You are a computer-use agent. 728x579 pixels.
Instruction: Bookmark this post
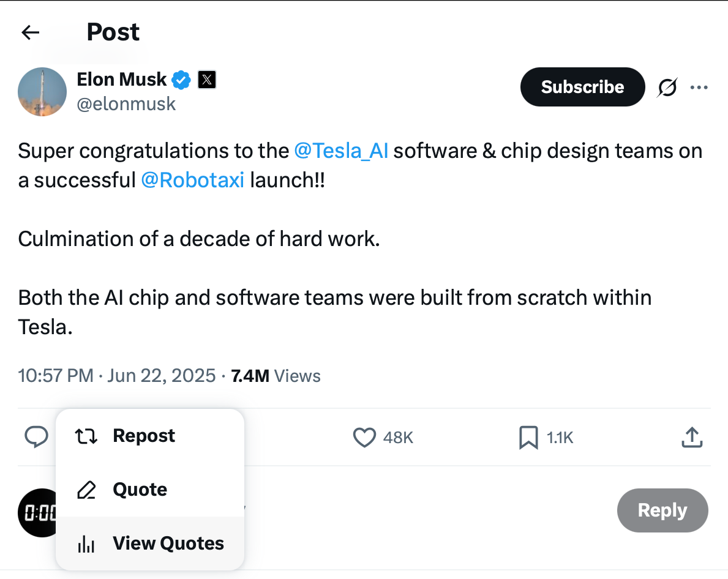pos(527,437)
